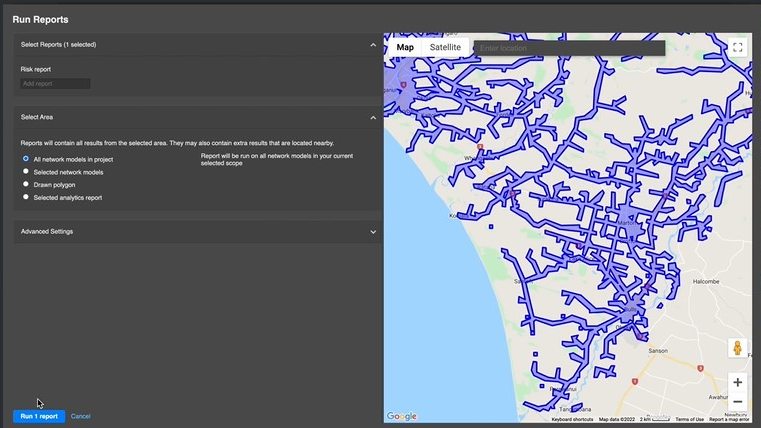Choose the Drawn polygon option

[26, 184]
